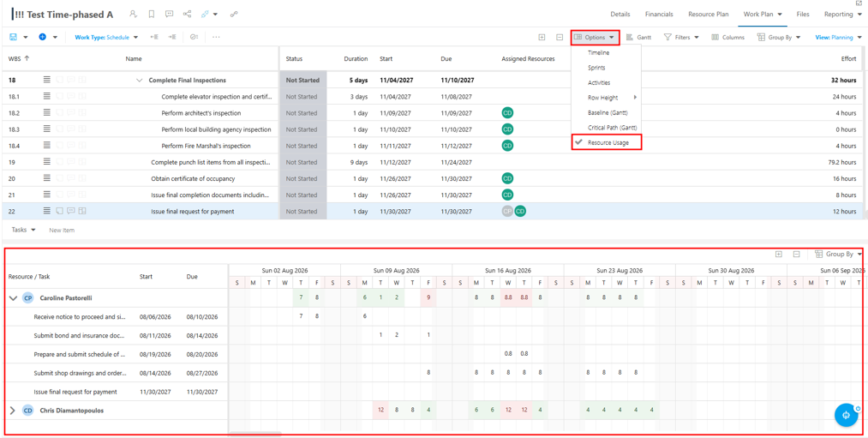
Task: Click the more actions ellipsis in toolbar
Action: 216,37
